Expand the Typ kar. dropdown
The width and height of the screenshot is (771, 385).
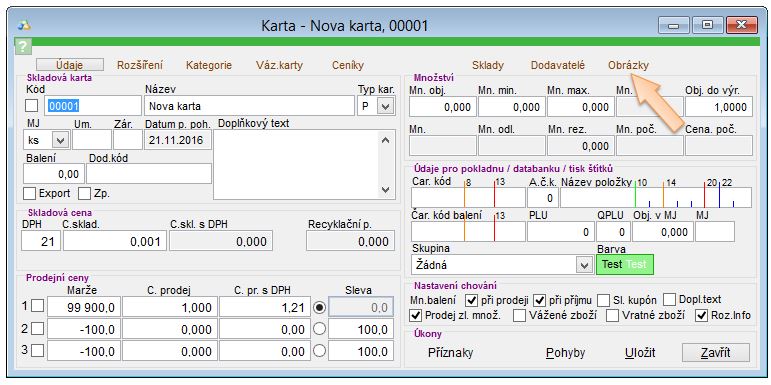(x=386, y=106)
